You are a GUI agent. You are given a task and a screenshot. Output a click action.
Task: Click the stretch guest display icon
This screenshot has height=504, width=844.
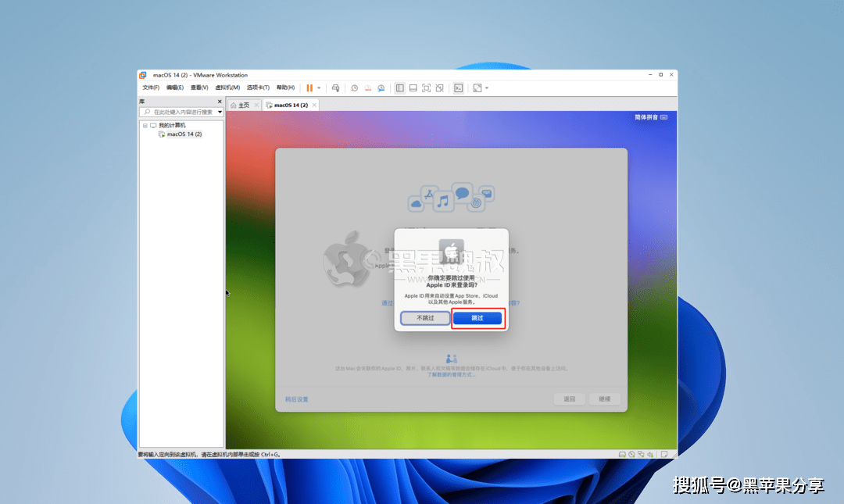(477, 88)
